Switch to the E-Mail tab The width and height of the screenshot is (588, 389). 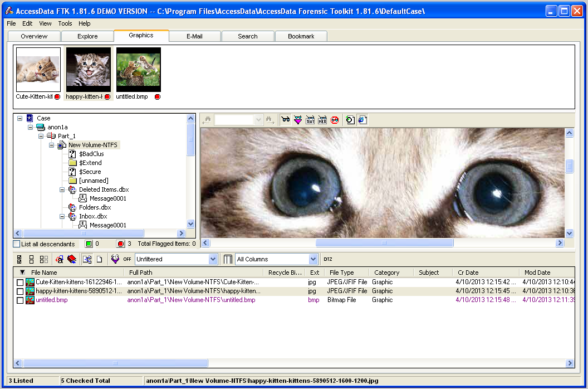pyautogui.click(x=195, y=36)
